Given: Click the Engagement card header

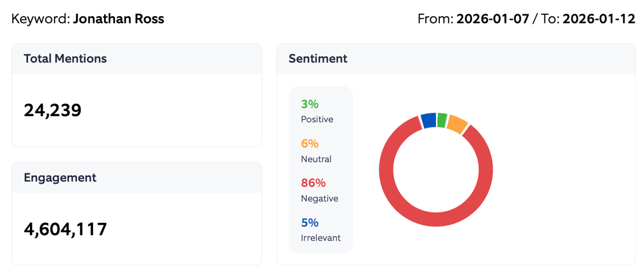Looking at the screenshot, I should [60, 177].
